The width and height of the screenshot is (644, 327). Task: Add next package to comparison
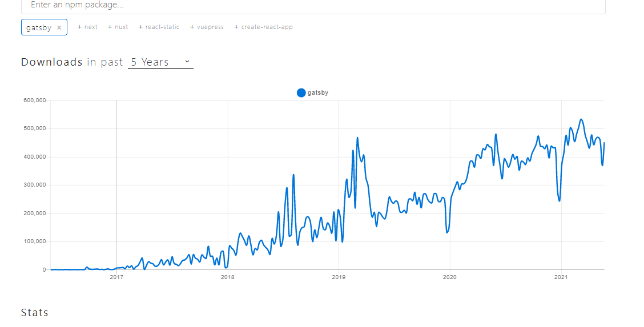[87, 27]
